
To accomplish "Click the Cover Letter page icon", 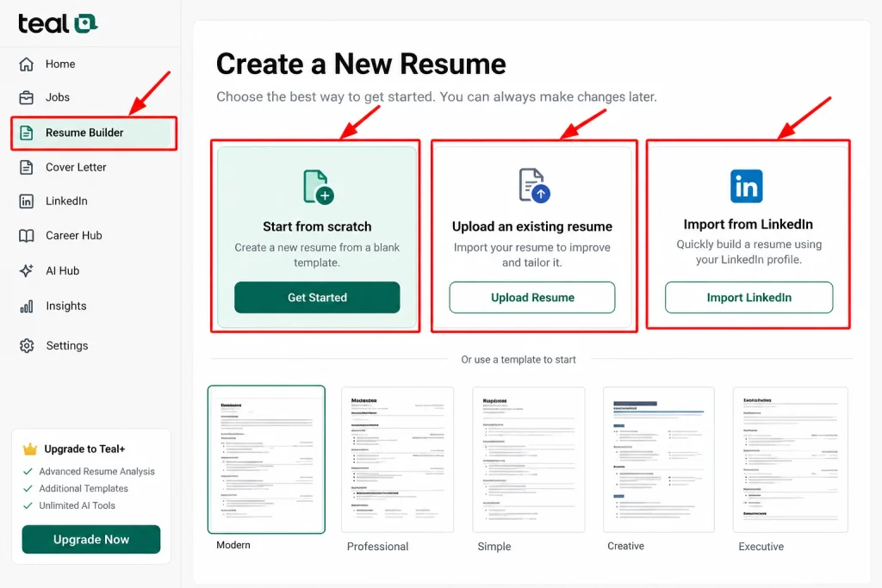I will click(x=27, y=168).
